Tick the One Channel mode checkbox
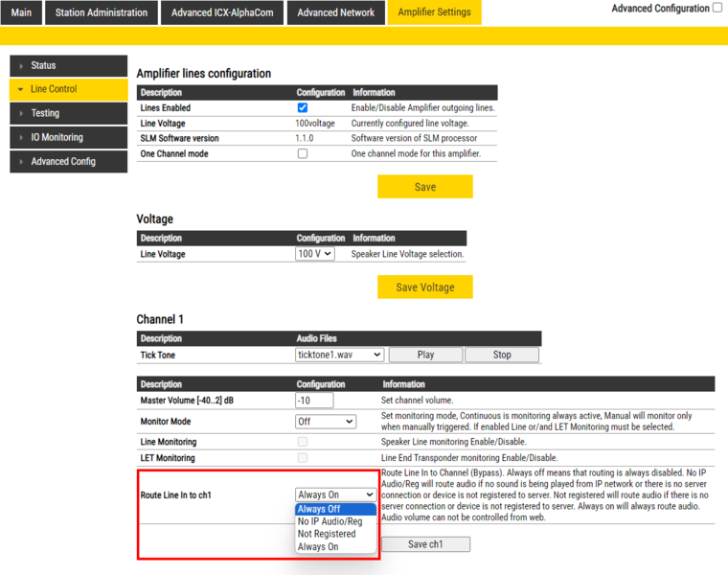Image resolution: width=728 pixels, height=575 pixels. pos(303,153)
